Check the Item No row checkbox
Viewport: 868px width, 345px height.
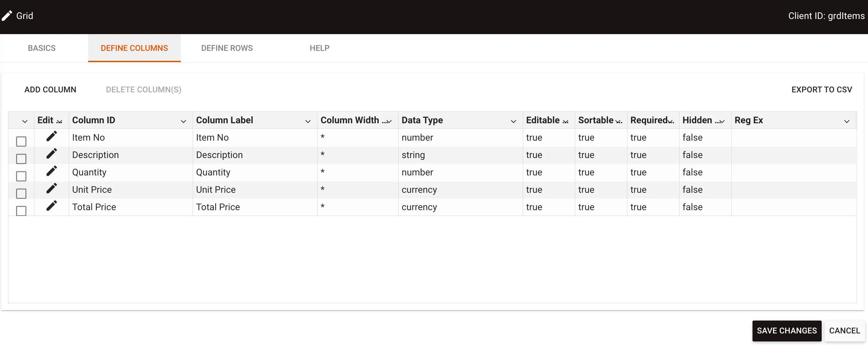tap(21, 141)
